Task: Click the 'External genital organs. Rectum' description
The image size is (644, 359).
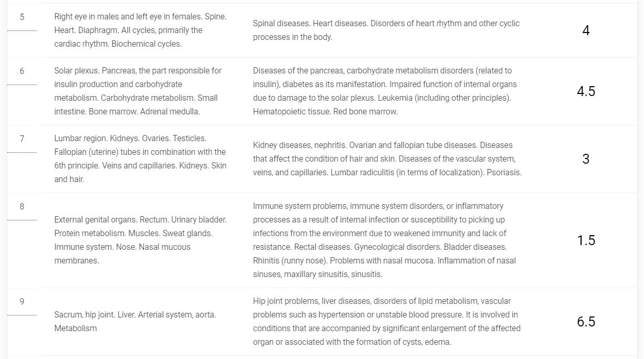Action: pos(140,240)
